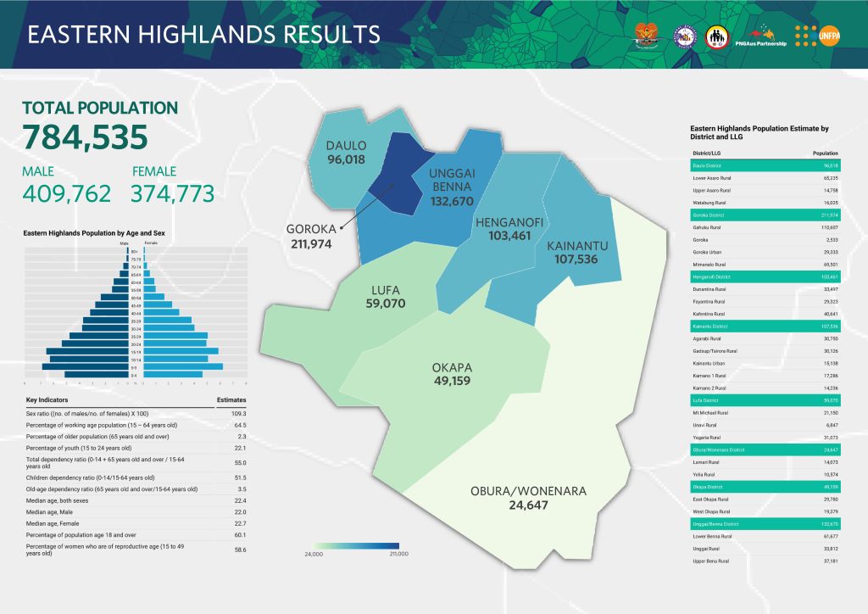Click the black-and-yellow census family icon
868x614 pixels.
click(717, 36)
